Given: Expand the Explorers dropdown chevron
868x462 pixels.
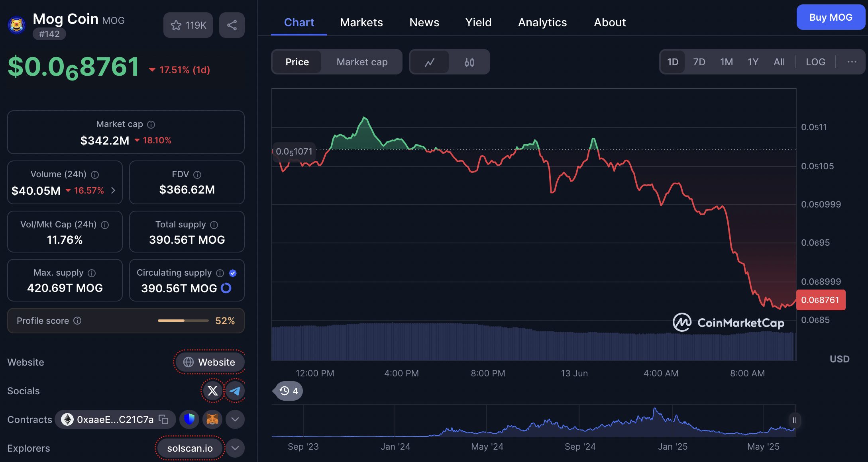Looking at the screenshot, I should tap(235, 448).
